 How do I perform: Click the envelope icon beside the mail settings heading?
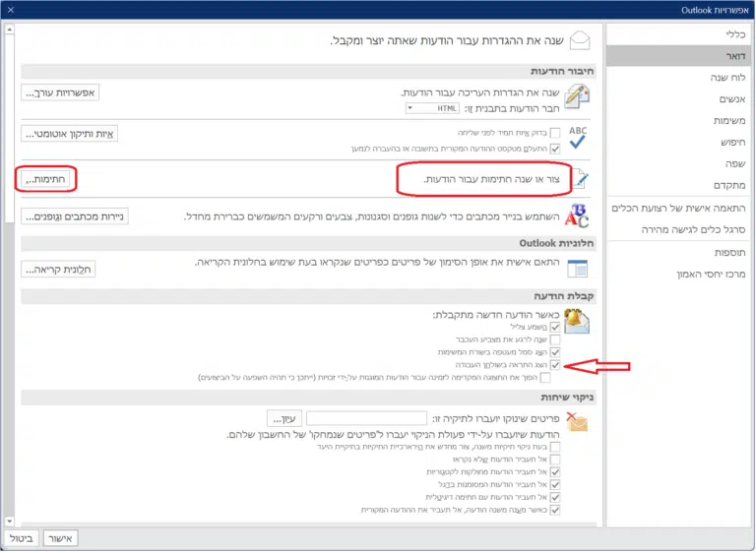tap(580, 40)
